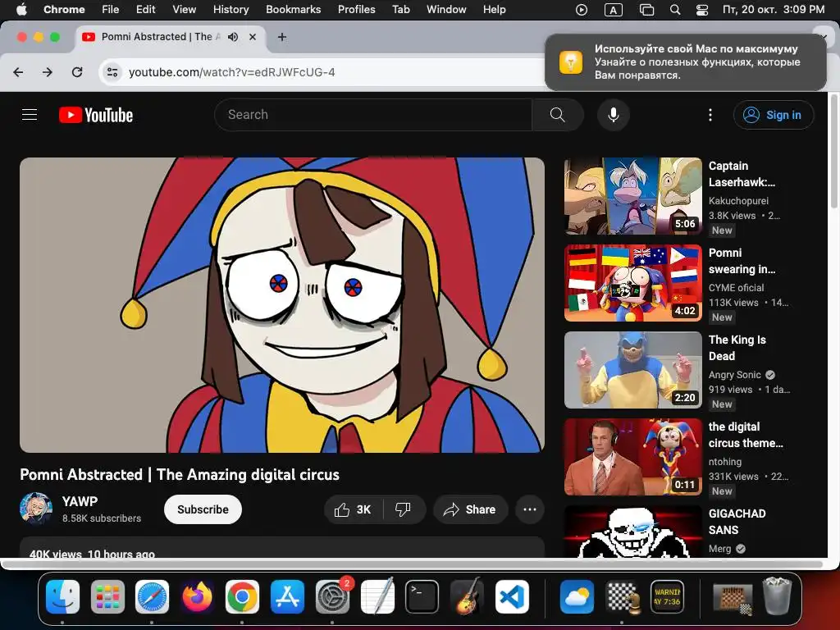Open YouTube settings three-dot menu
The width and height of the screenshot is (840, 630).
coord(710,115)
